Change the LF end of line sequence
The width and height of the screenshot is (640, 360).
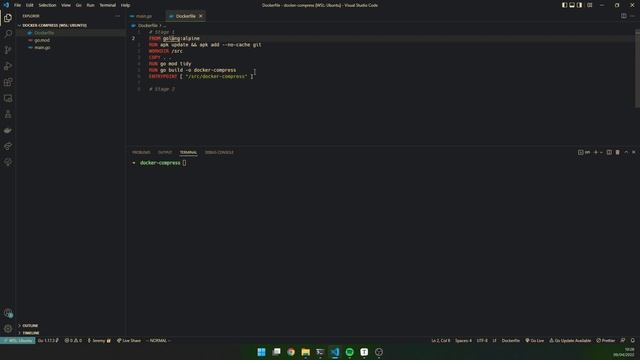pyautogui.click(x=494, y=340)
